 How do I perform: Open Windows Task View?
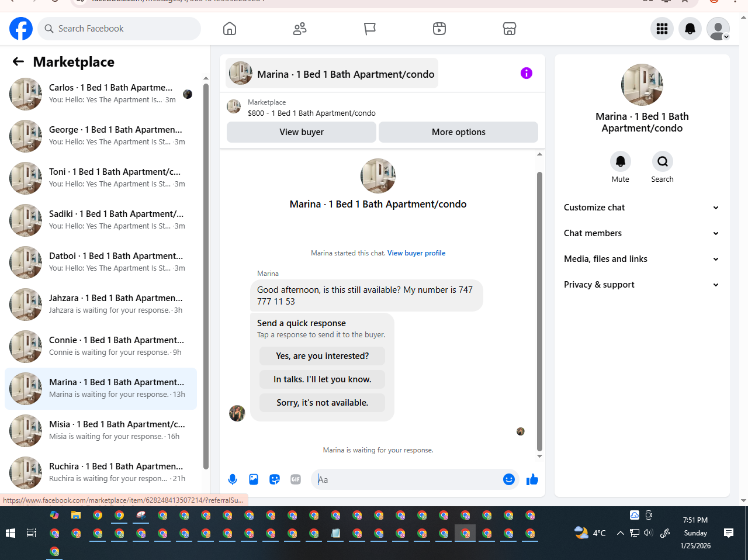(x=32, y=533)
